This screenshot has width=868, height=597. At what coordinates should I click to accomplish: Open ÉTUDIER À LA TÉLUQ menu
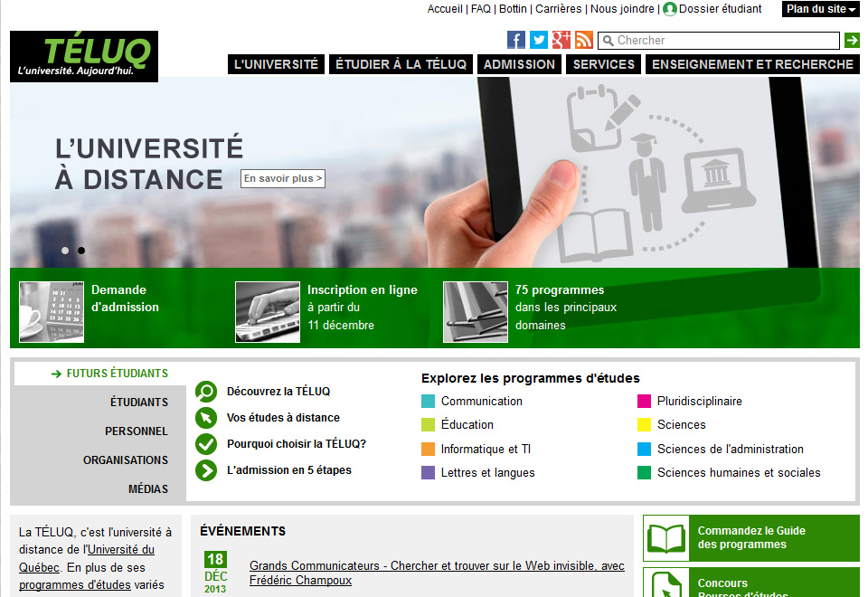(401, 64)
